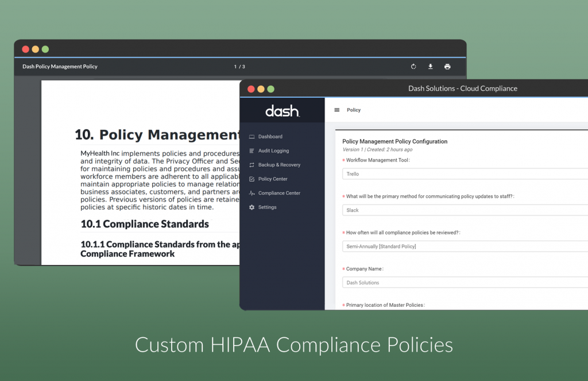Minimize the PDF viewer window
Image resolution: width=588 pixels, height=381 pixels.
tap(35, 49)
